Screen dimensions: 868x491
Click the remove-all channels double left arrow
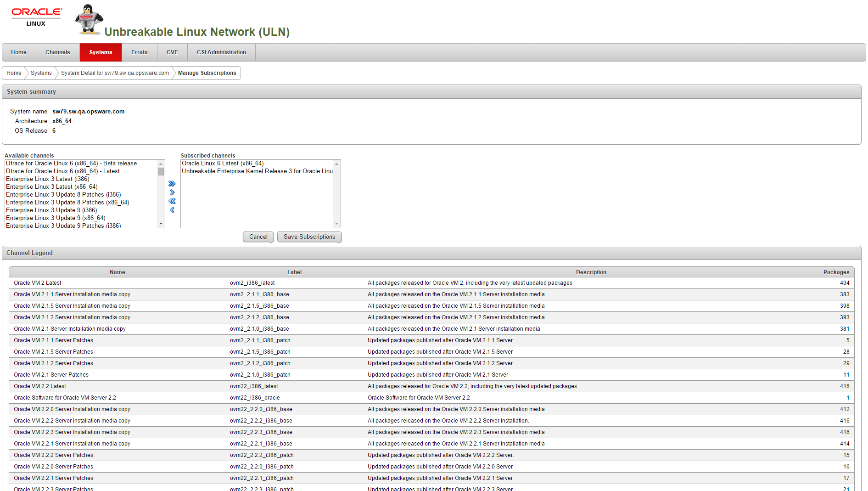(x=172, y=201)
